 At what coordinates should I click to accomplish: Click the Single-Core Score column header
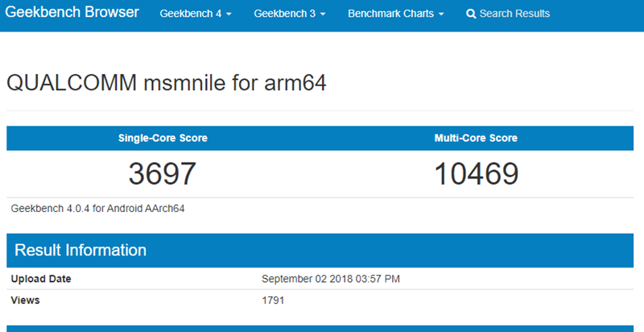click(163, 138)
